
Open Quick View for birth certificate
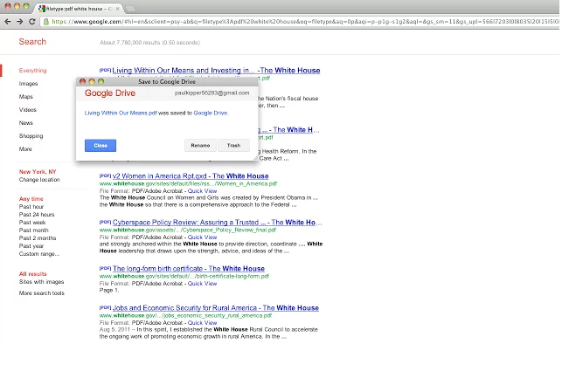(202, 283)
